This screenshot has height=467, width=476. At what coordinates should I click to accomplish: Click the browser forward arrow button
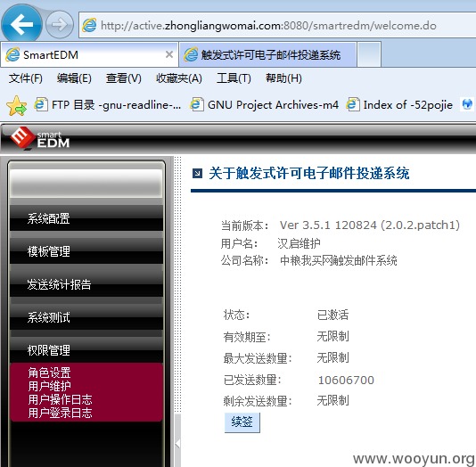click(x=59, y=24)
